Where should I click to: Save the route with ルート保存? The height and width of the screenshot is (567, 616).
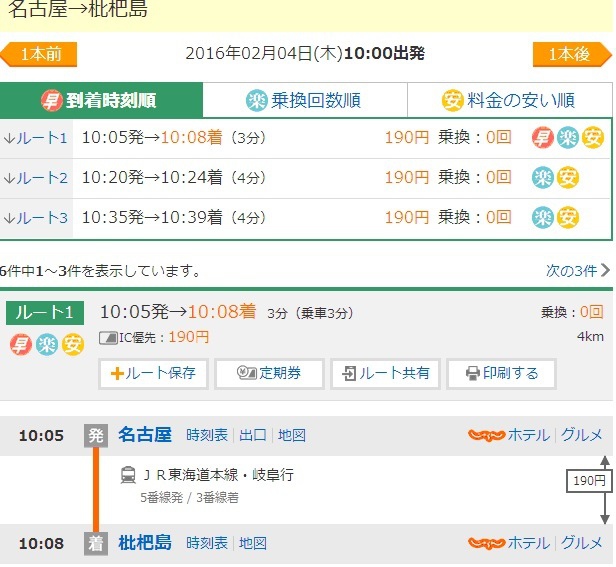[x=153, y=373]
